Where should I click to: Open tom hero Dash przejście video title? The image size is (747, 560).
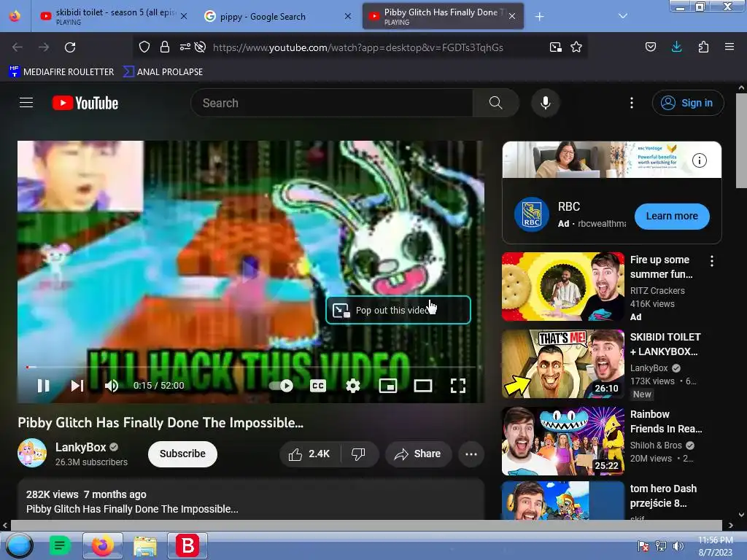click(663, 496)
